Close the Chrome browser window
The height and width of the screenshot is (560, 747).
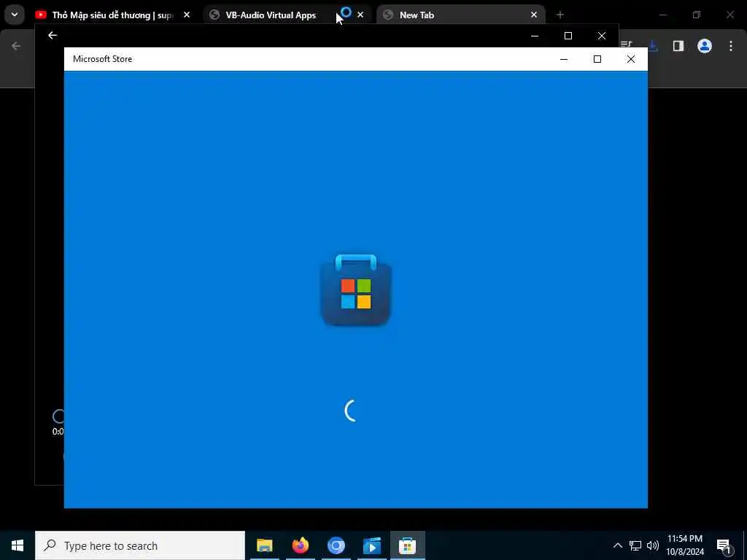[x=729, y=15]
